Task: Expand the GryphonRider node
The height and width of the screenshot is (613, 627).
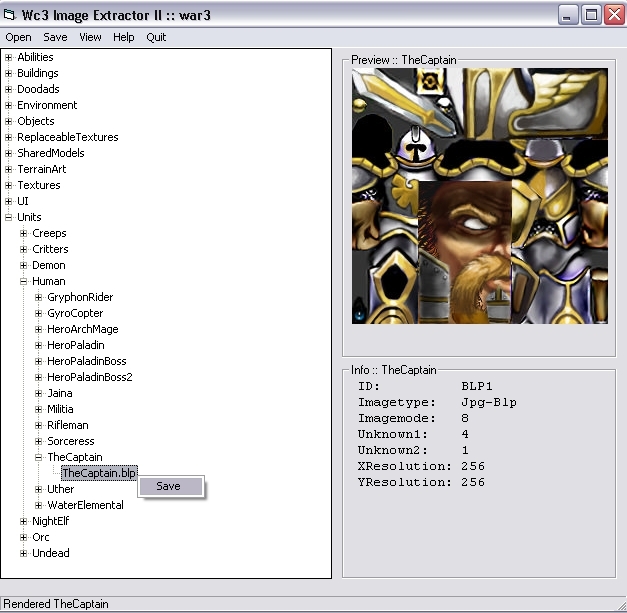Action: [38, 297]
